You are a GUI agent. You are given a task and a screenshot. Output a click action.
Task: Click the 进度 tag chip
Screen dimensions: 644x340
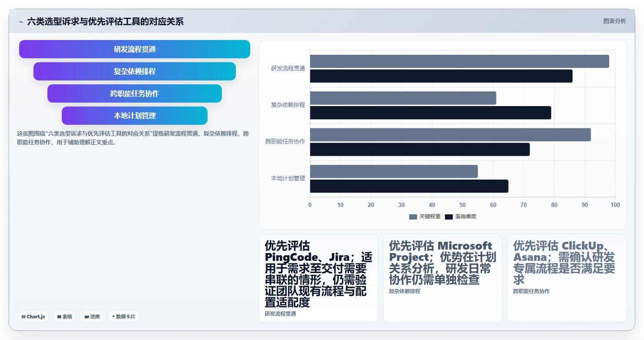92,317
